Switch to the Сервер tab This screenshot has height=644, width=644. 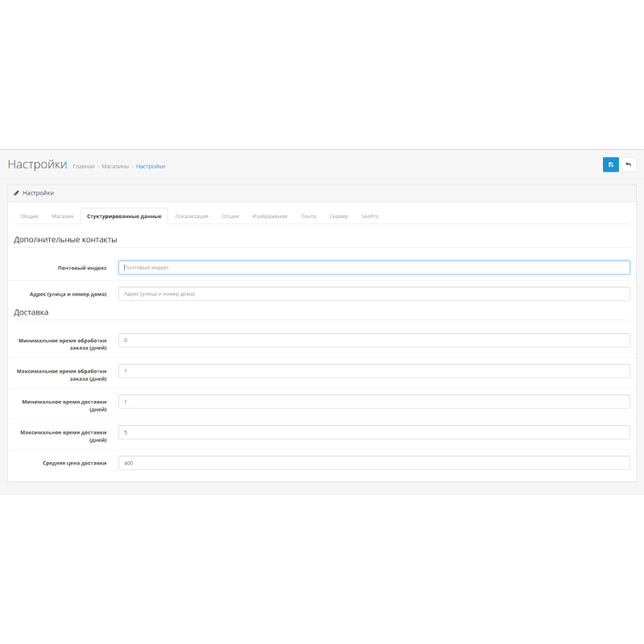pos(339,216)
